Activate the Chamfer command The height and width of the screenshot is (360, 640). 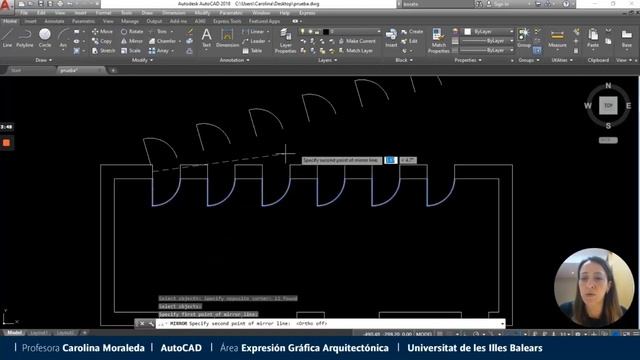[x=162, y=41]
